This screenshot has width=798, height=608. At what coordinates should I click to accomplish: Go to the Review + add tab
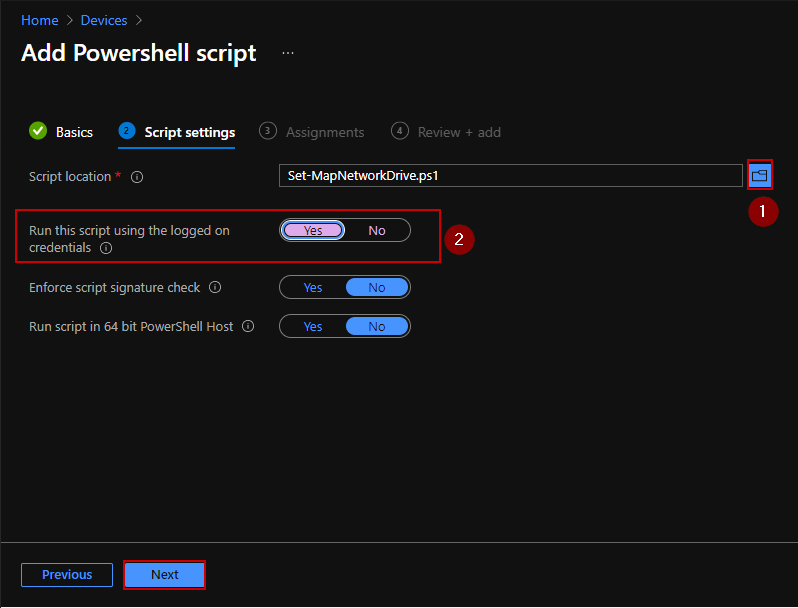click(459, 132)
